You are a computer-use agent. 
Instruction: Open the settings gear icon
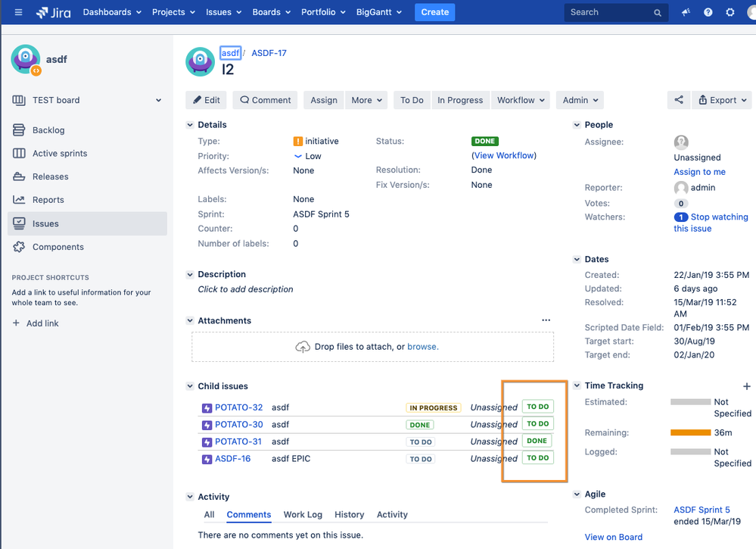(x=730, y=12)
